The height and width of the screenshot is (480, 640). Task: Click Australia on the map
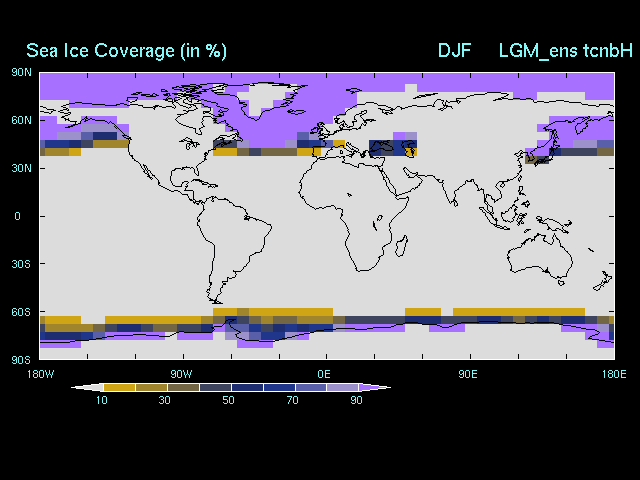[540, 256]
